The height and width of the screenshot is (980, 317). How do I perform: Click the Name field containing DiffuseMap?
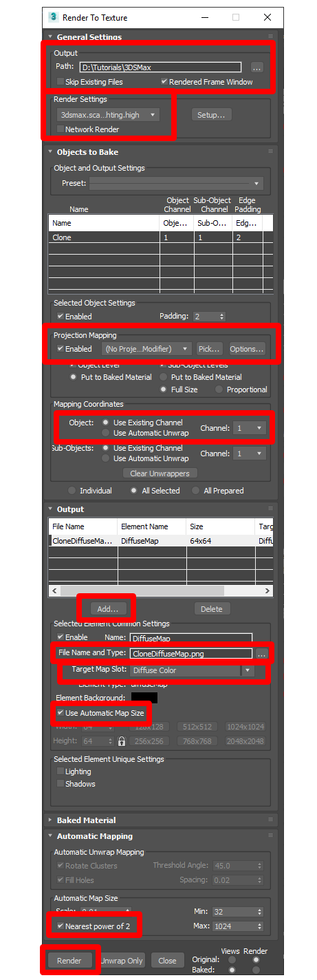pyautogui.click(x=191, y=638)
